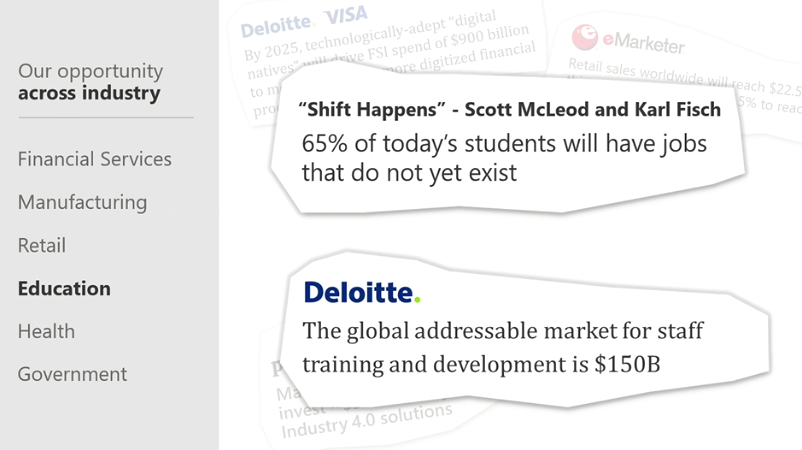Click the green dot in Deloitte logo

click(x=418, y=299)
